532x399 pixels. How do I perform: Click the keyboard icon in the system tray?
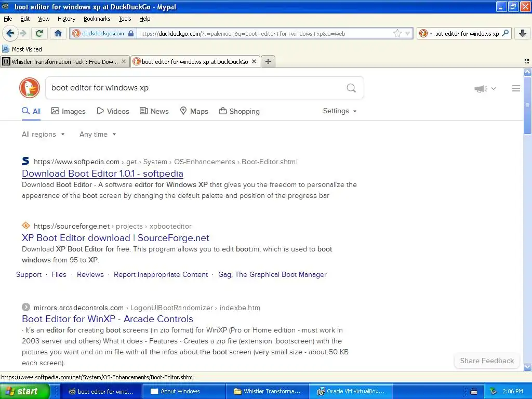click(x=474, y=392)
